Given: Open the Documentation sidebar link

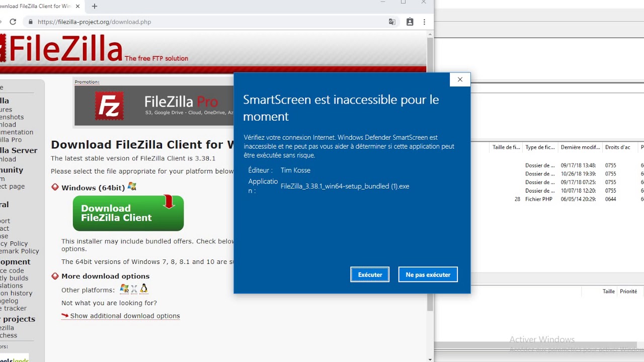Looking at the screenshot, I should tap(17, 132).
